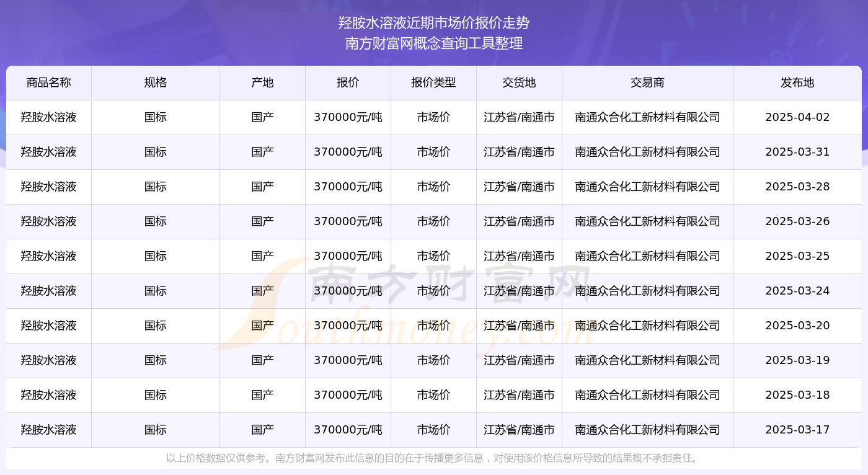Click 江苏省/南通市 in the 2025-03-18 row

click(519, 395)
